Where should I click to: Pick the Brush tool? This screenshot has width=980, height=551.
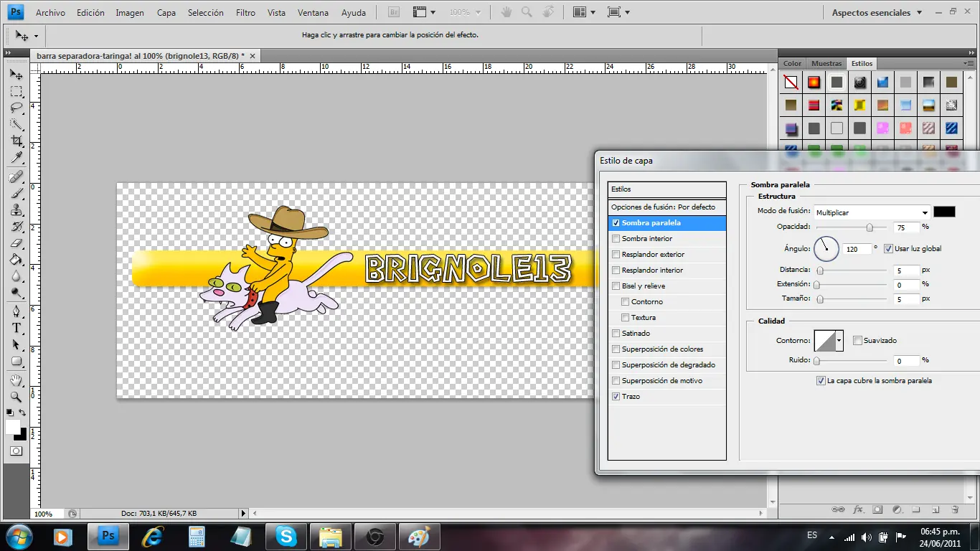(x=17, y=194)
